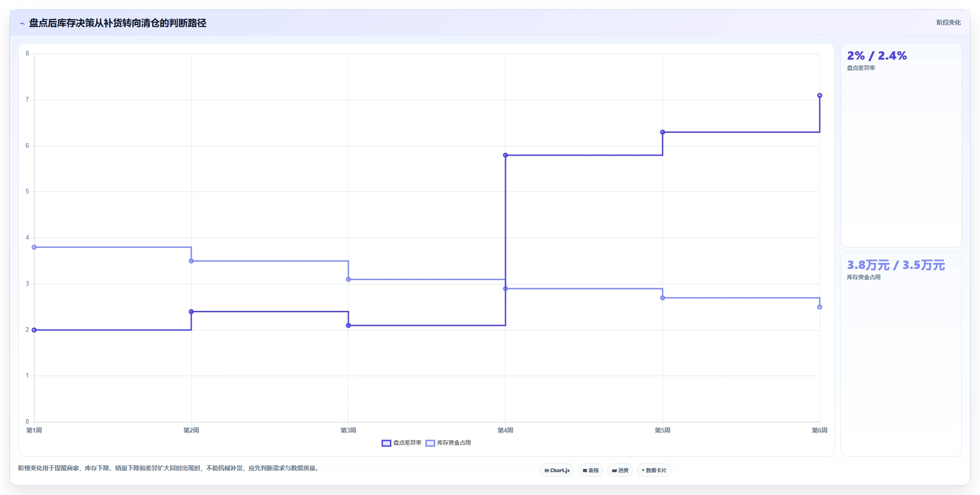Click the 阶段变化 label in header
The height and width of the screenshot is (495, 980).
pyautogui.click(x=948, y=22)
